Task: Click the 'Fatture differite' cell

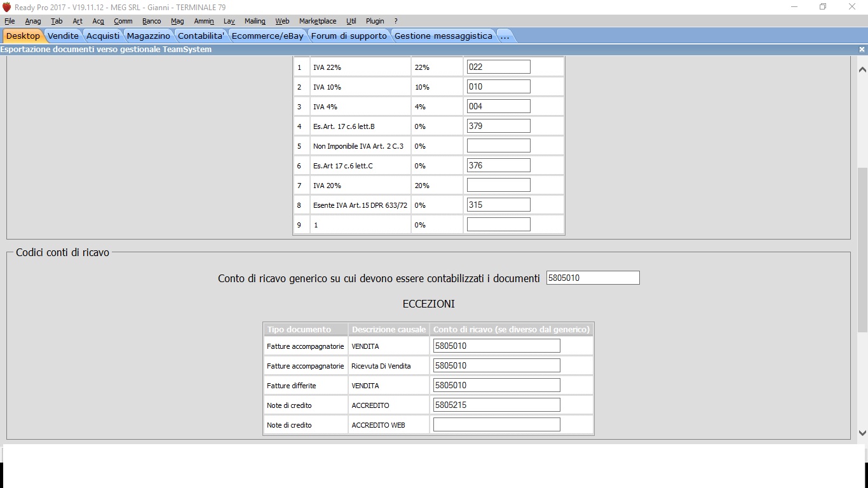Action: point(306,386)
